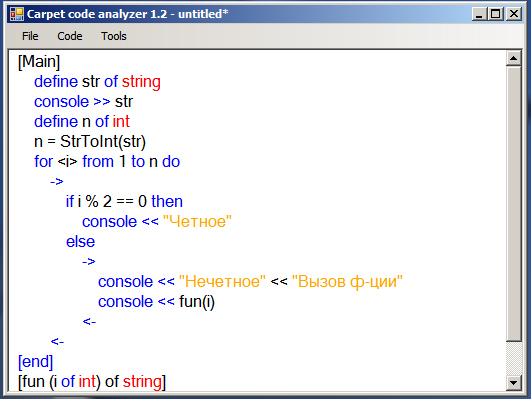Click the vertical scrollbar thumb
531x399 pixels.
(513, 204)
